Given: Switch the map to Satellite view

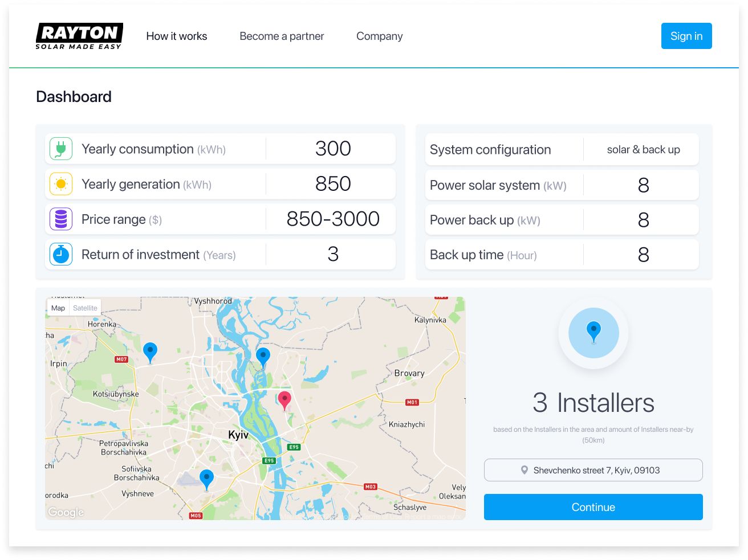Looking at the screenshot, I should (x=85, y=308).
